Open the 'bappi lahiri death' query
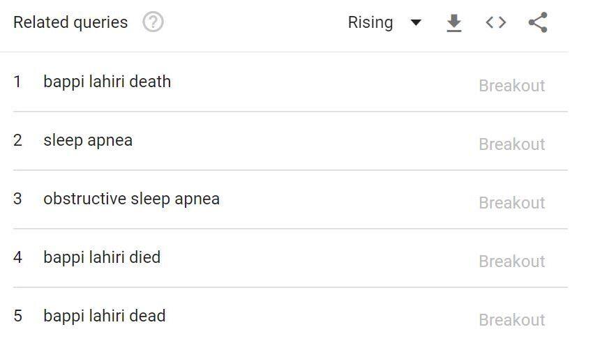 click(x=107, y=82)
